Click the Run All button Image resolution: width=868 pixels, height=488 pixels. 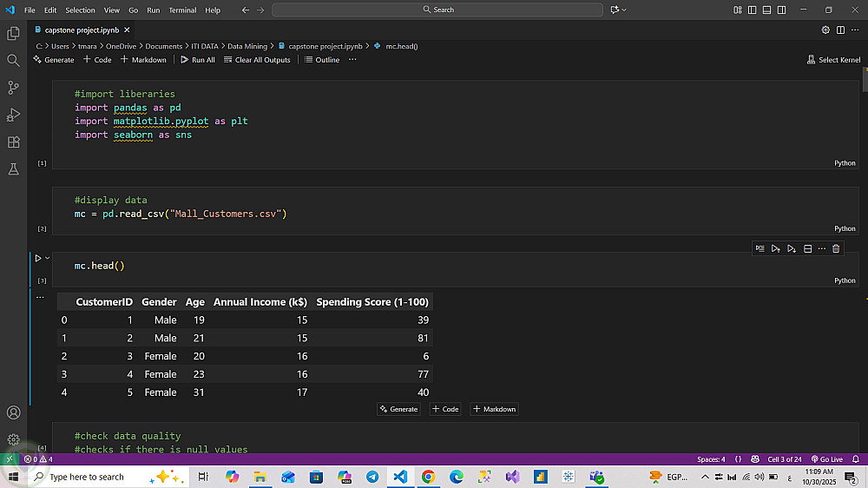click(x=198, y=60)
